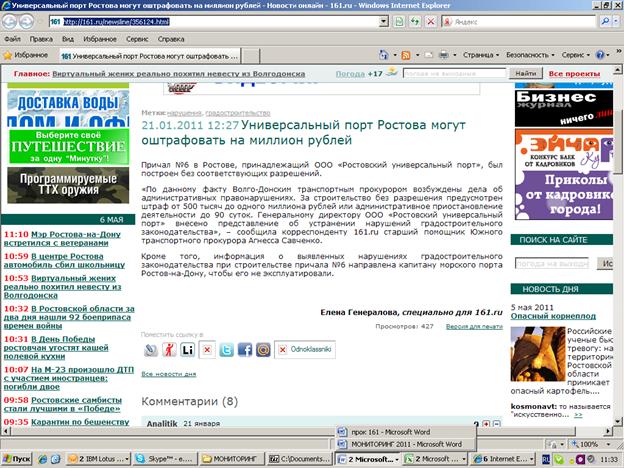624x468 pixels.
Task: Open the Вид menu
Action: (68, 39)
